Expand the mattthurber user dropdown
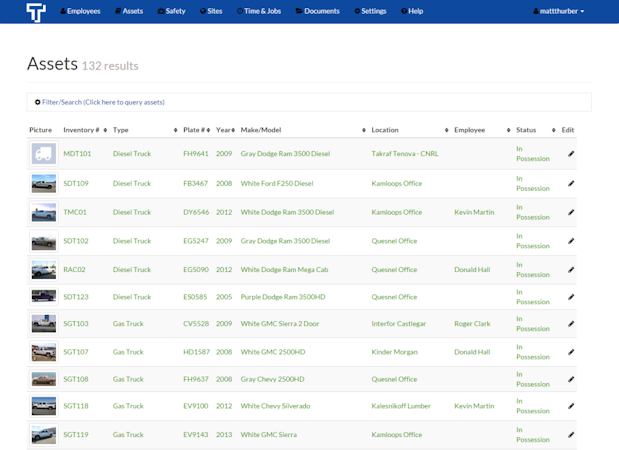 pyautogui.click(x=558, y=11)
